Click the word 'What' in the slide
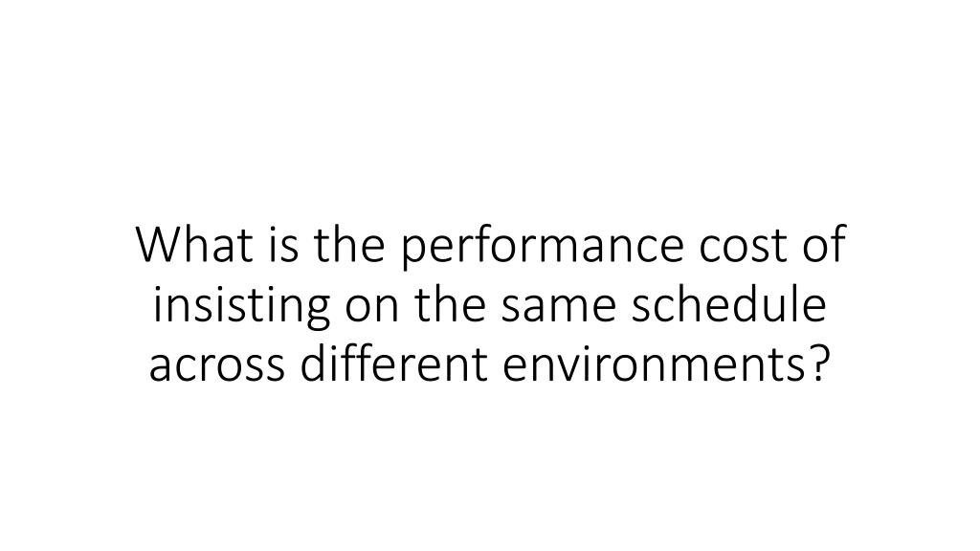The image size is (980, 551). click(x=194, y=244)
